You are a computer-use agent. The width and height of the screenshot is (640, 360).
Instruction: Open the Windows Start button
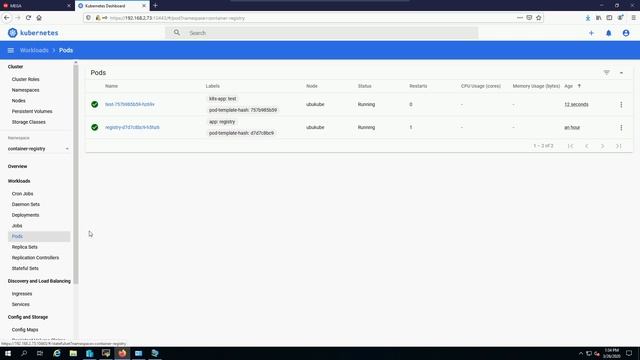(8, 353)
